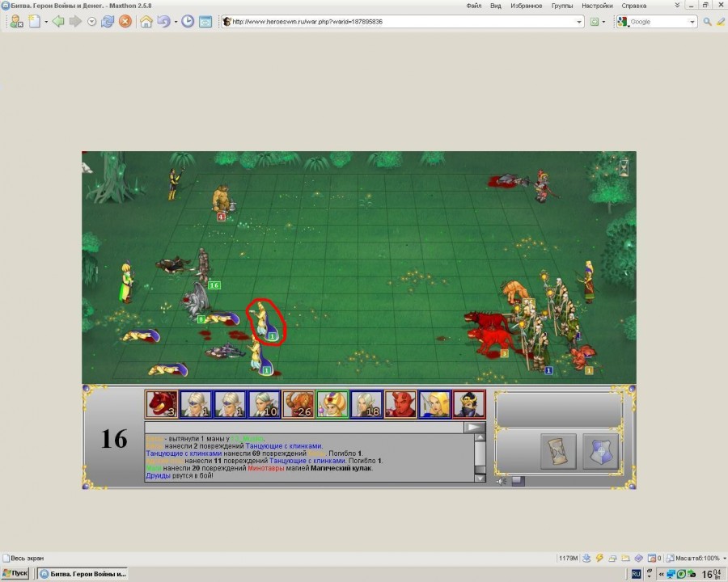728x582 pixels.
Task: Open the Избранное menu
Action: pyautogui.click(x=526, y=6)
